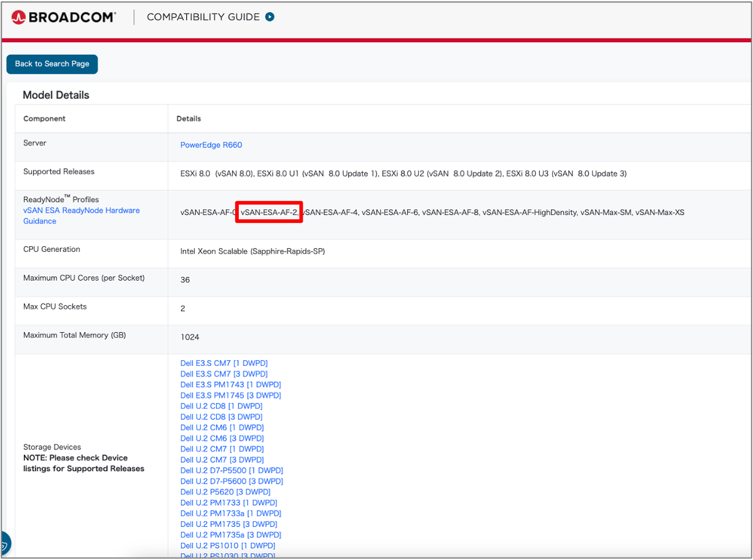Open Dell U.2 PM1735a [3 DWPD] link
The height and width of the screenshot is (560, 753).
231,535
